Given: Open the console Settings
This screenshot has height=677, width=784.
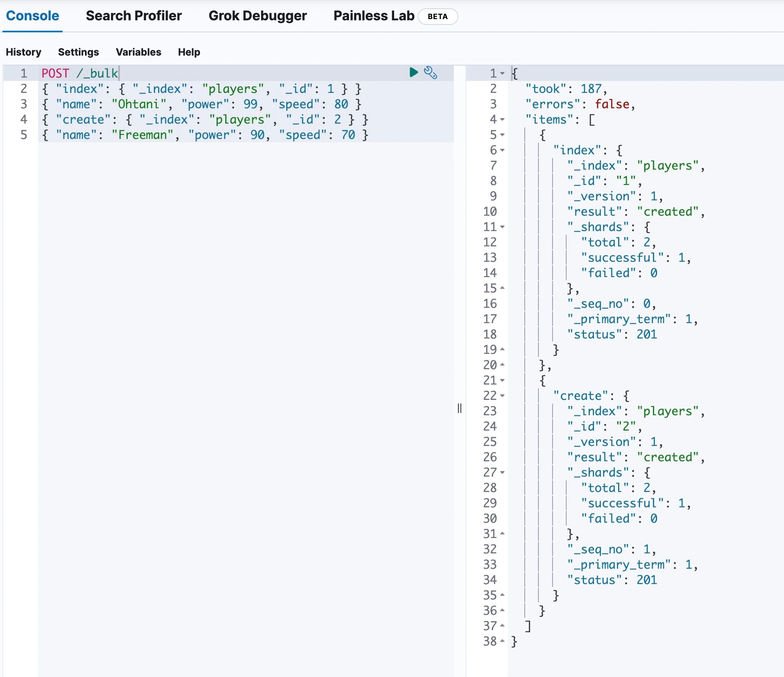Looking at the screenshot, I should click(x=78, y=52).
